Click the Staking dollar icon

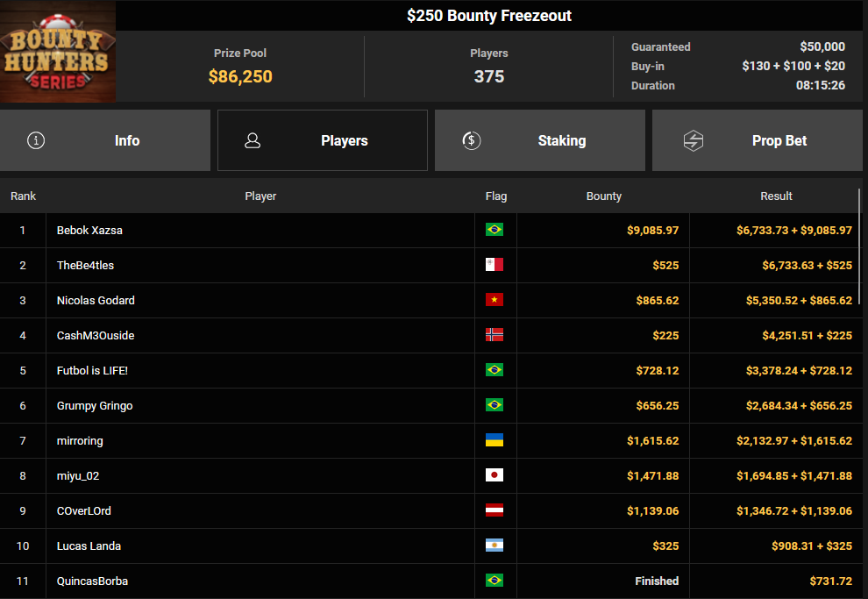472,140
